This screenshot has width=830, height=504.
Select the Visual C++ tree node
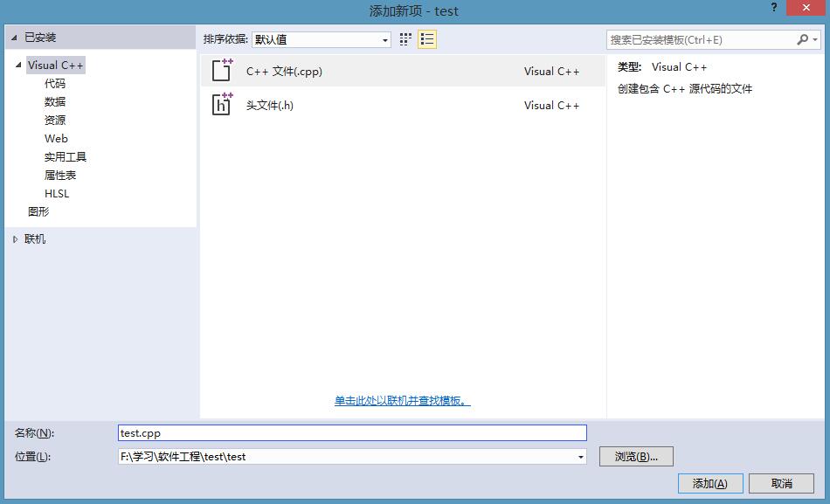[x=56, y=66]
